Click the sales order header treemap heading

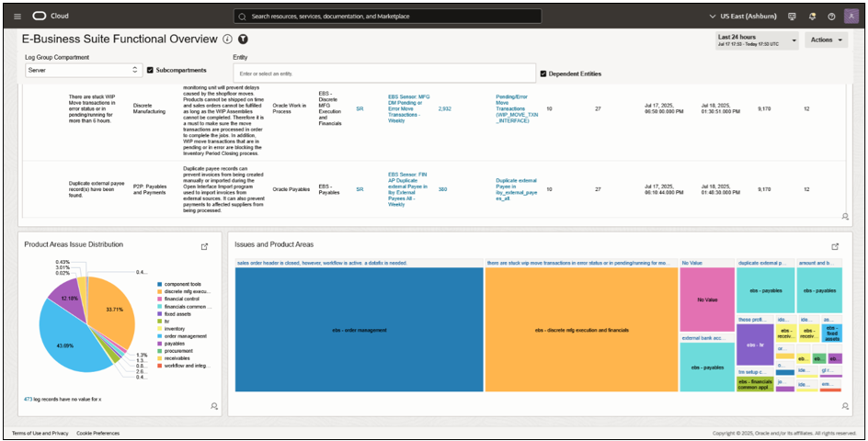323,263
